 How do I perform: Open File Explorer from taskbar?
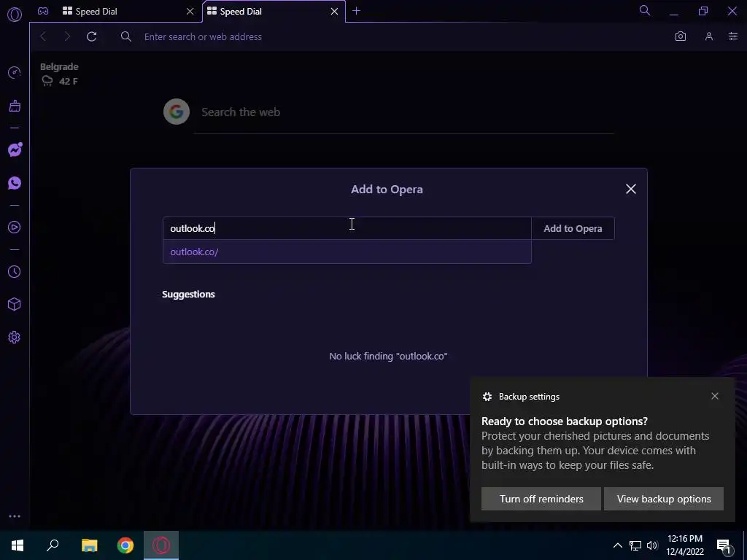tap(89, 545)
